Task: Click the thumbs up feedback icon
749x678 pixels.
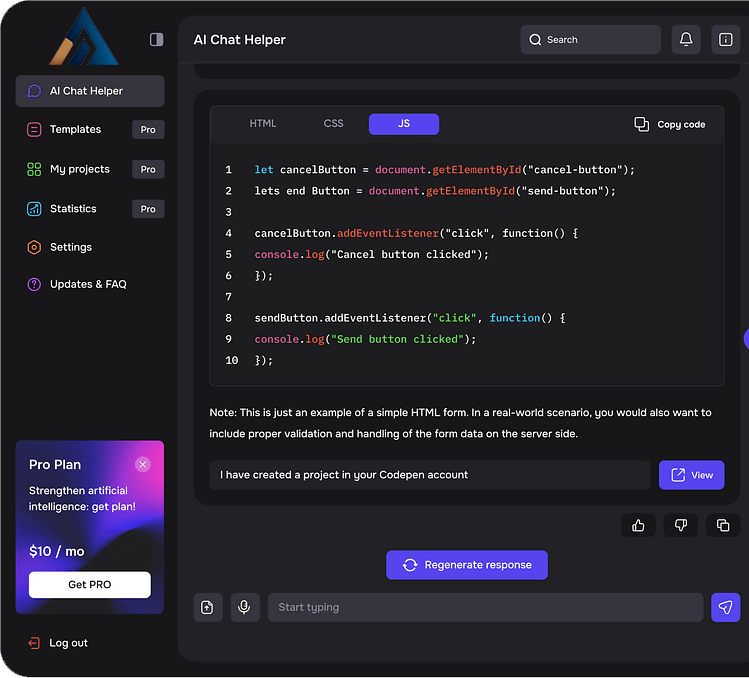Action: coord(638,525)
